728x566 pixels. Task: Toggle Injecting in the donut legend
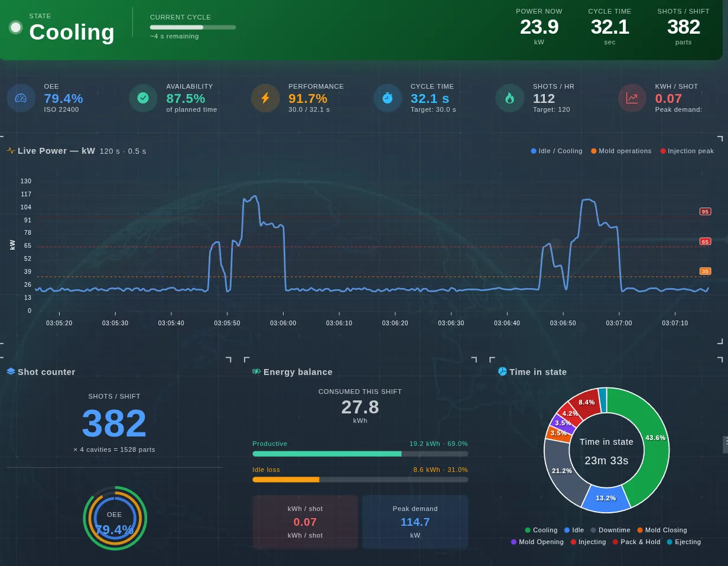point(589,542)
